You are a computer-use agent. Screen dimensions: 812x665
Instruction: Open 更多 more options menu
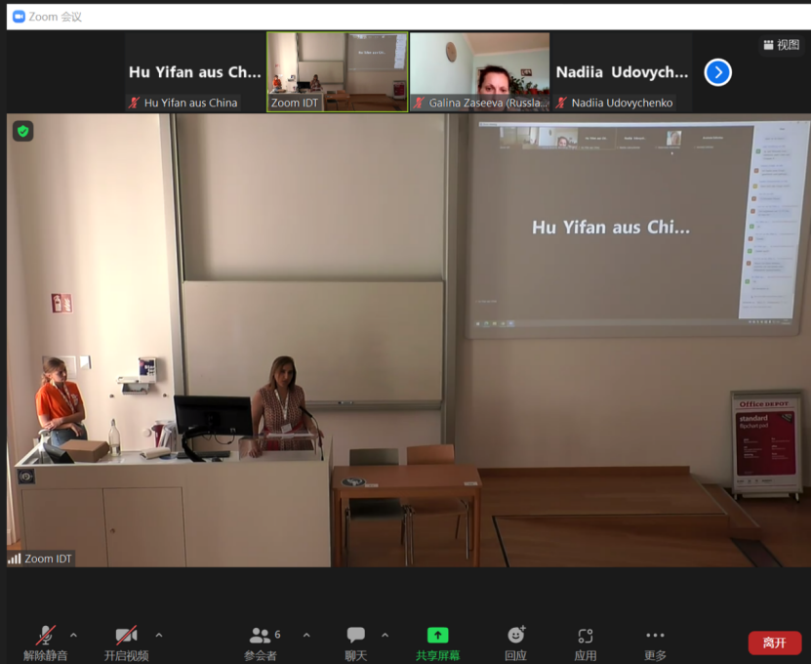tap(655, 642)
